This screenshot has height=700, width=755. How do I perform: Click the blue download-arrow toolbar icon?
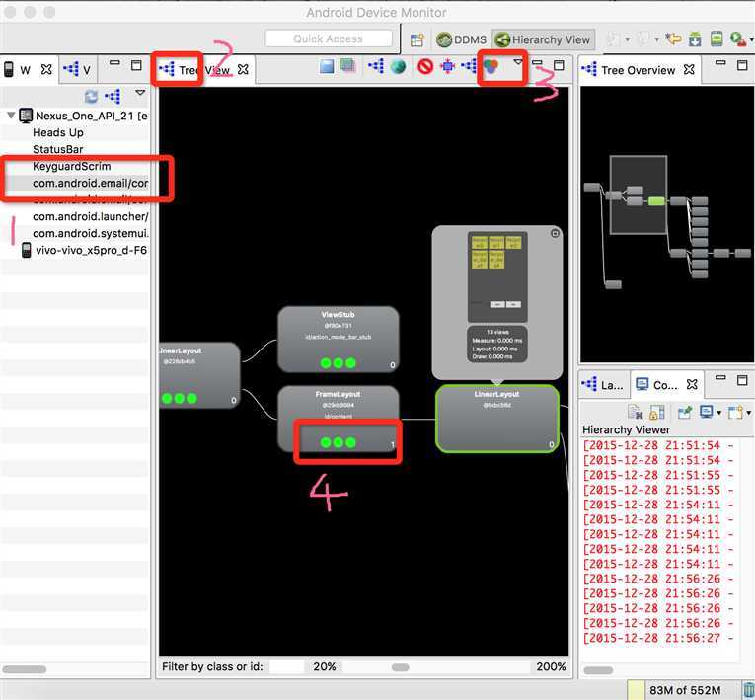(695, 39)
